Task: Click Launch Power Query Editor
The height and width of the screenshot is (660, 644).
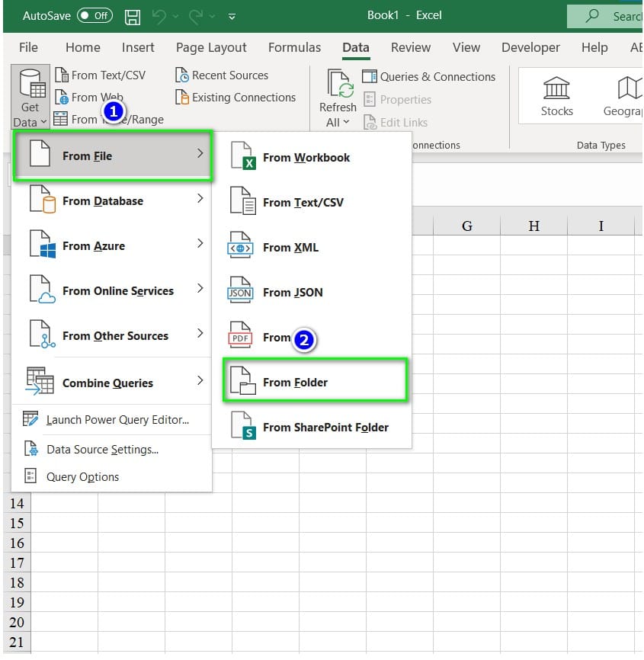Action: click(111, 420)
